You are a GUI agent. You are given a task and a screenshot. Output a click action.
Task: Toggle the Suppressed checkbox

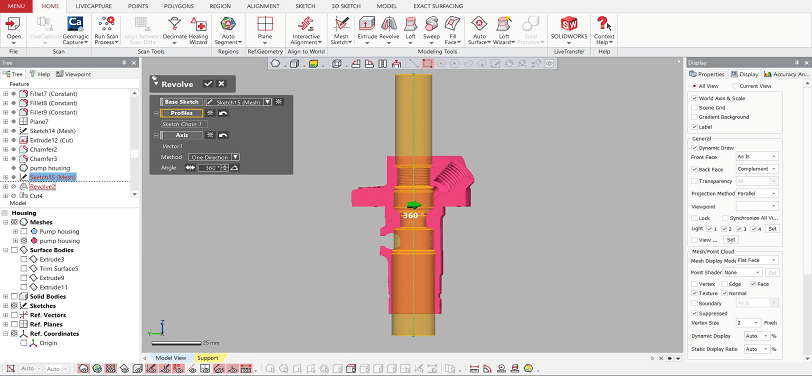694,313
